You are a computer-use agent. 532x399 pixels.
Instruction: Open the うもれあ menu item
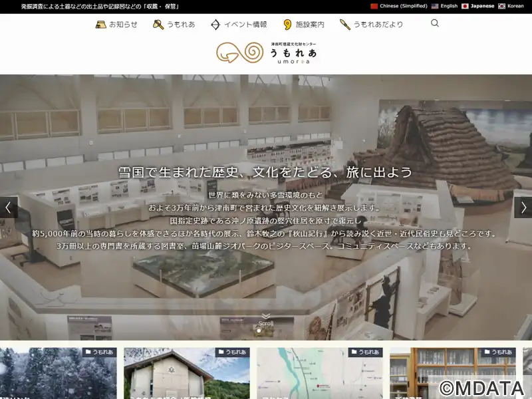181,25
